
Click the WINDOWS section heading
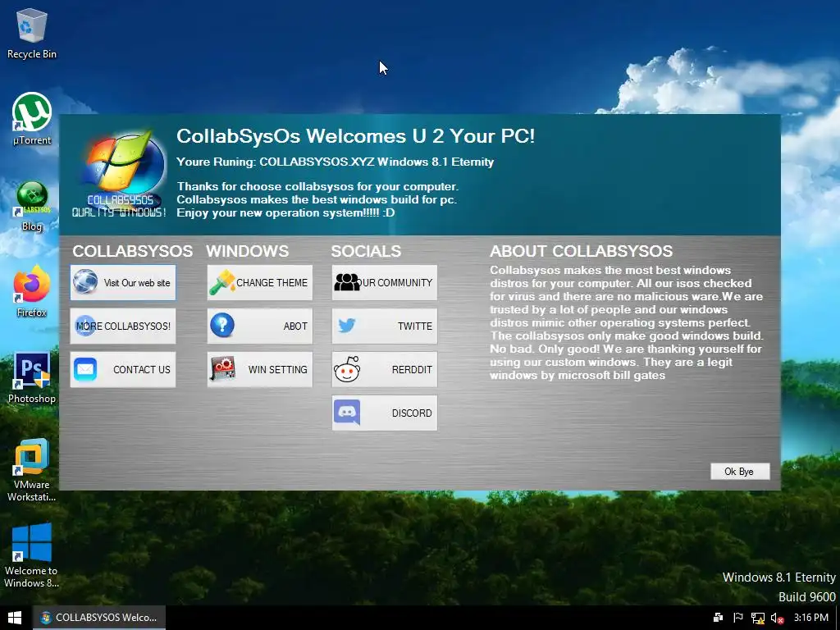pos(248,251)
